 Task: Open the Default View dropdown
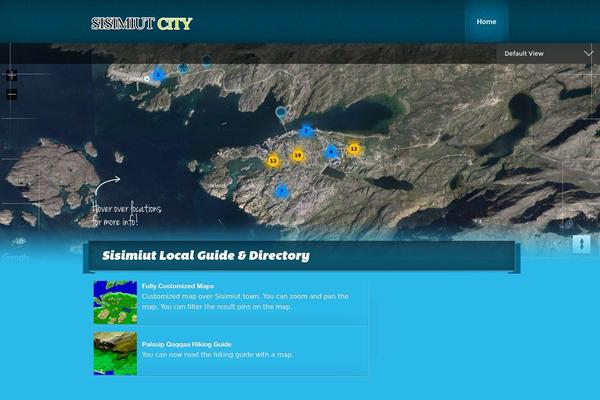tap(548, 54)
